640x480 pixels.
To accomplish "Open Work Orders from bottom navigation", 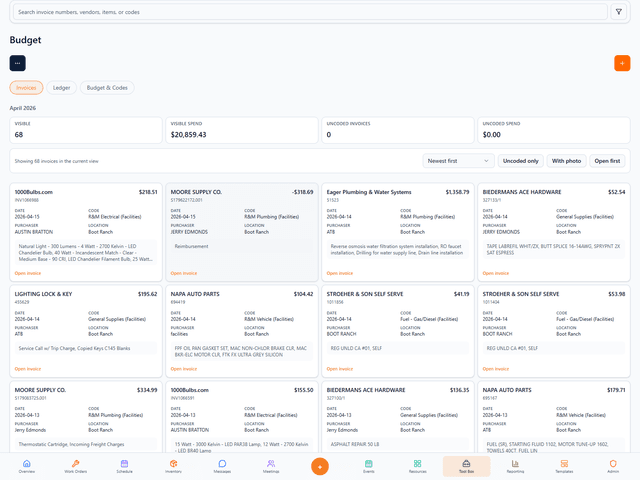I will point(75,466).
